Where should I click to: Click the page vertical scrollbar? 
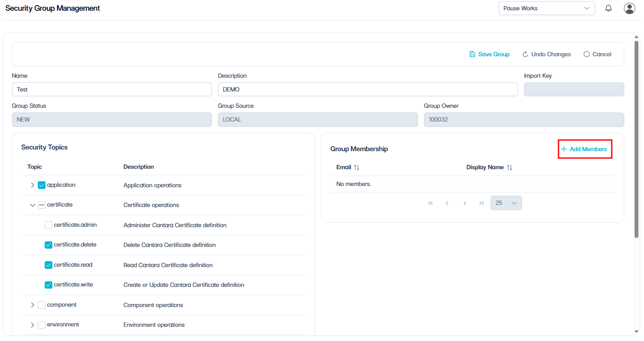(637, 139)
